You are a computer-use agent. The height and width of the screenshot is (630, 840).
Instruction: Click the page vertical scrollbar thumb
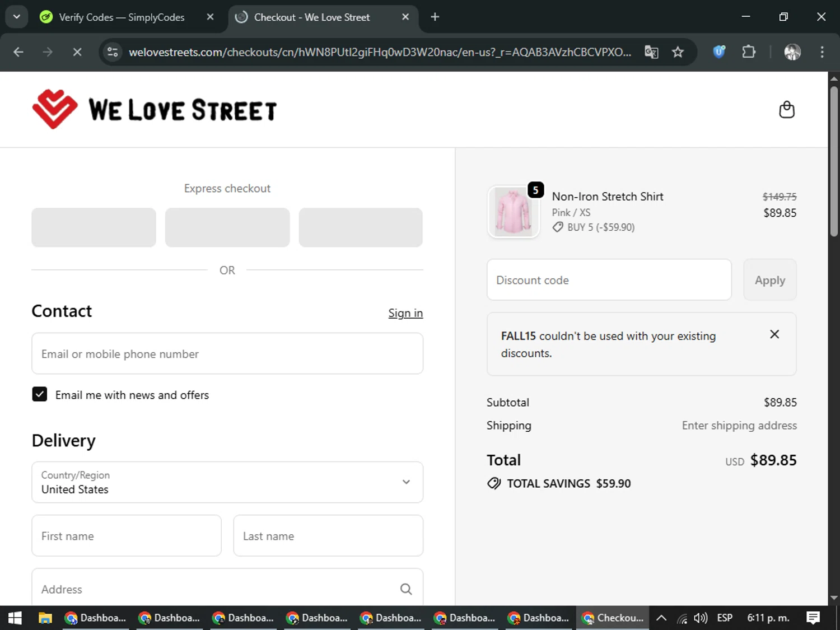(834, 161)
